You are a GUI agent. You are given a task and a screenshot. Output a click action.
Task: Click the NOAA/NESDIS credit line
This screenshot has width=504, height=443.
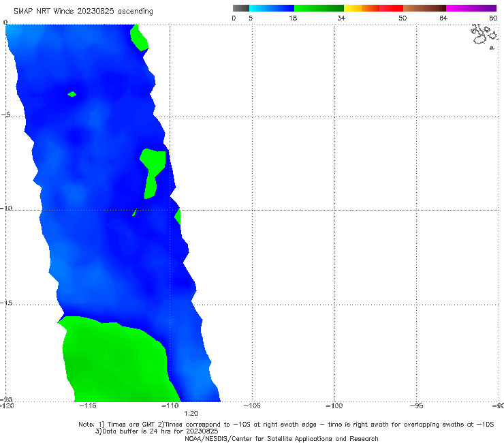coord(281,439)
